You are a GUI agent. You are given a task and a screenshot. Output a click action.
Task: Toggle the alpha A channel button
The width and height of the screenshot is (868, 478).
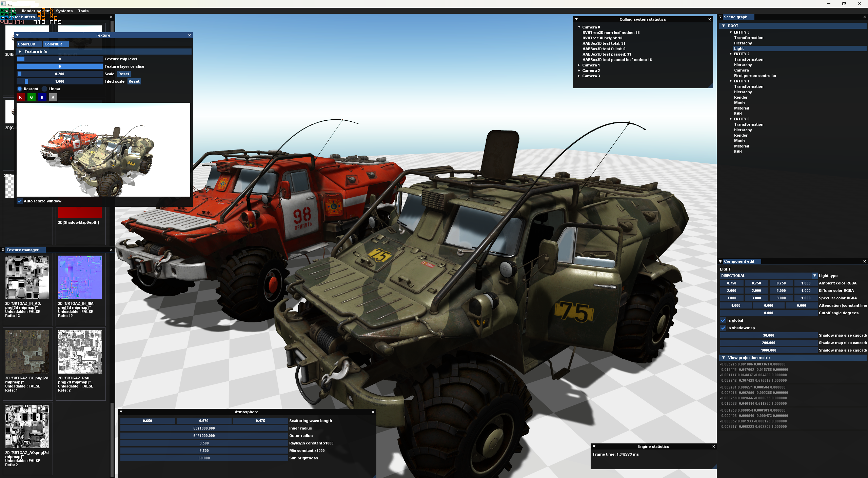[53, 97]
